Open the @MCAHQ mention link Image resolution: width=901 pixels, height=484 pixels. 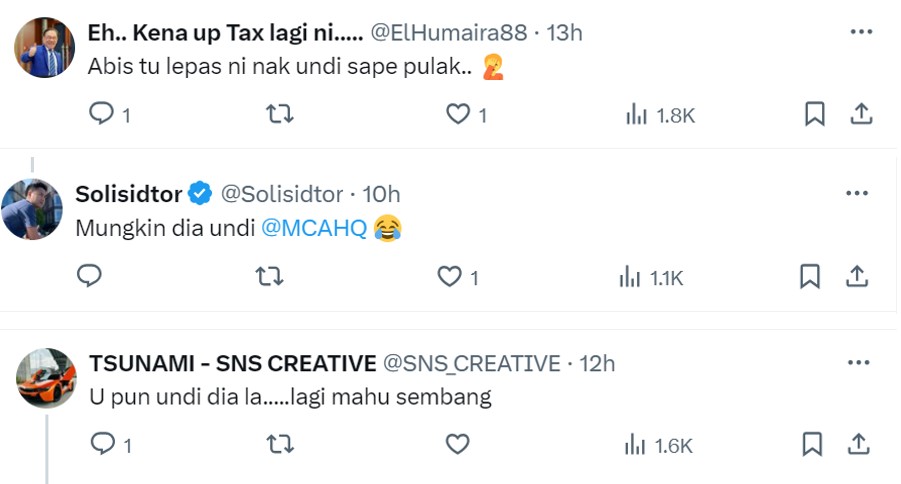[x=314, y=228]
